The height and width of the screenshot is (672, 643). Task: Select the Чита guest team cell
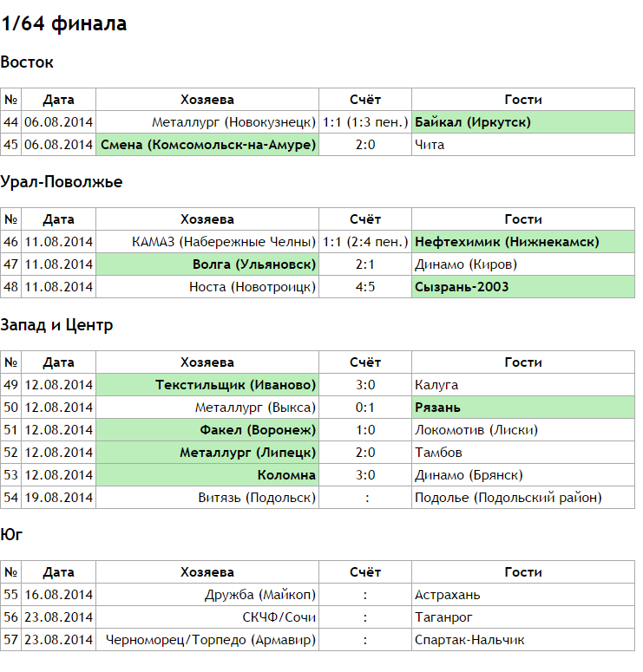pos(430,145)
